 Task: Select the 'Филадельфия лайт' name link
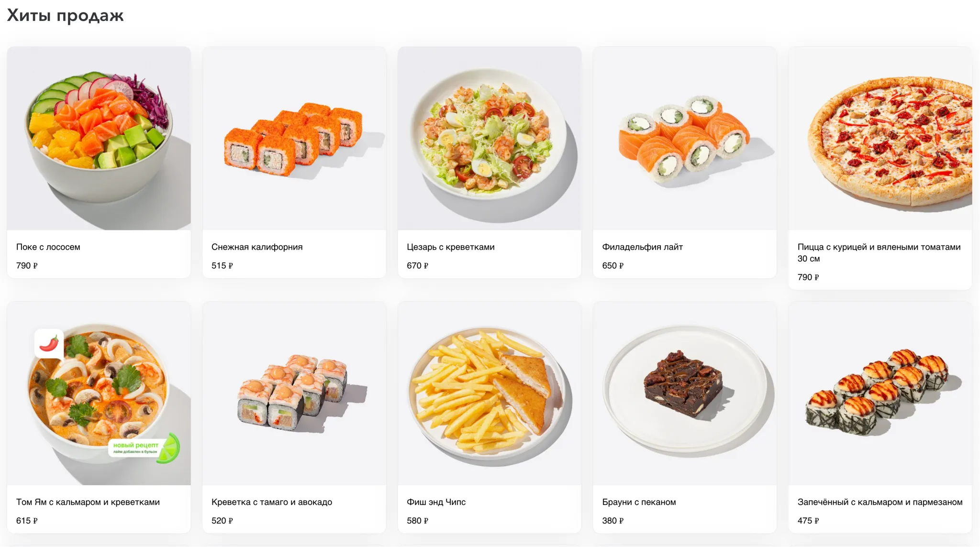tap(642, 247)
